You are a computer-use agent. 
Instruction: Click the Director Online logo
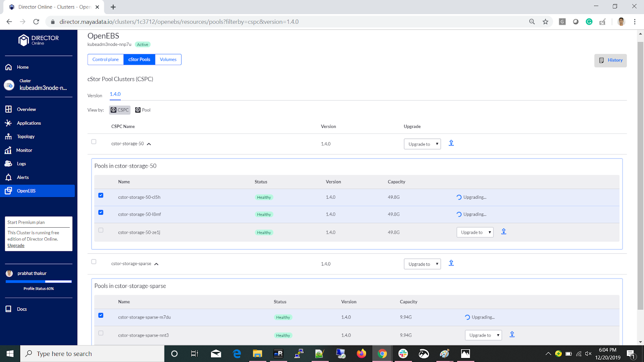39,40
